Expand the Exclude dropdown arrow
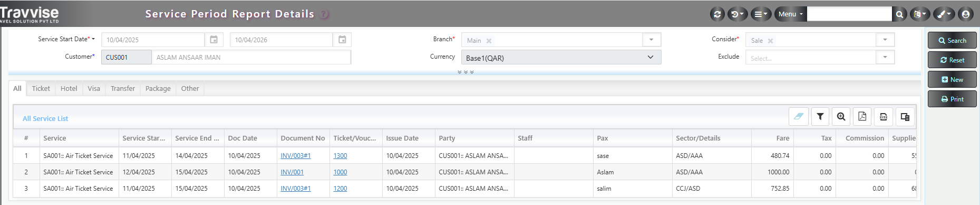Viewport: 980px width, 205px height. 885,57
